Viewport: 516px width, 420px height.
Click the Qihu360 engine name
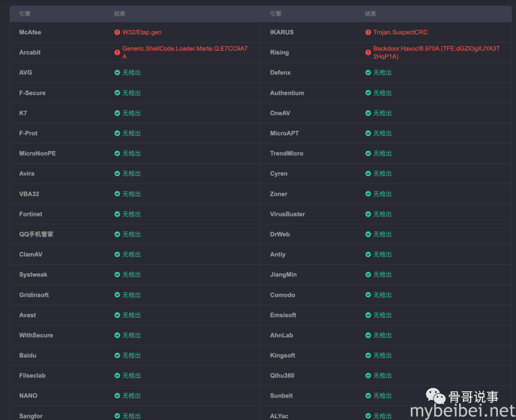click(282, 376)
